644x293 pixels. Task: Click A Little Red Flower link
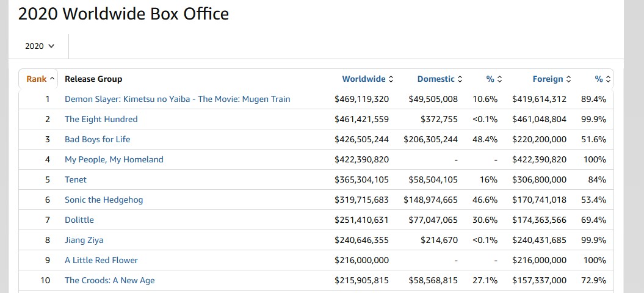coord(101,260)
